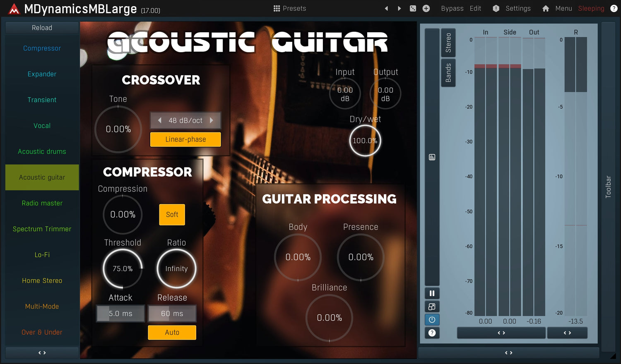Open the meter help question mark icon
The width and height of the screenshot is (621, 364).
tap(432, 333)
